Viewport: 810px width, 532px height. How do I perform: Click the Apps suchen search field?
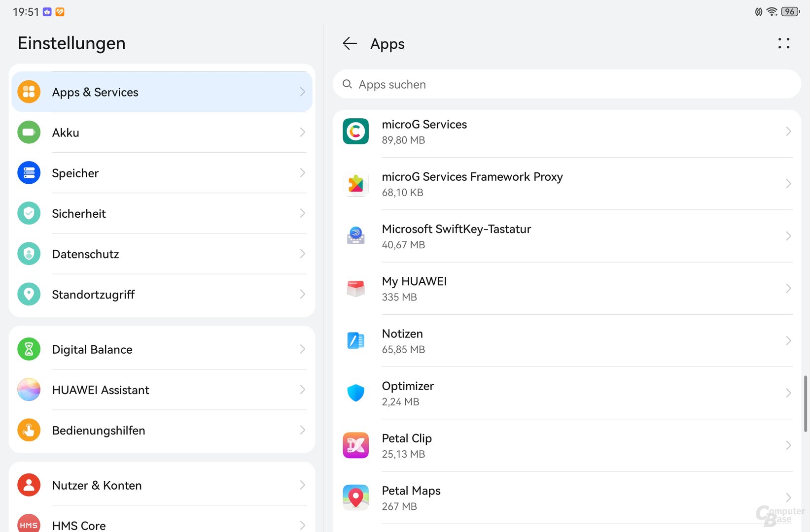567,84
